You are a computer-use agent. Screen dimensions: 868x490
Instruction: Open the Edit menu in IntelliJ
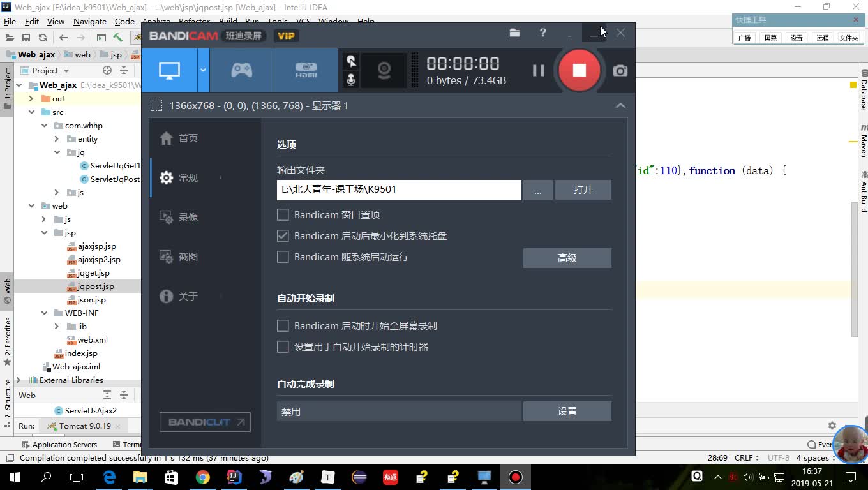[x=33, y=21]
